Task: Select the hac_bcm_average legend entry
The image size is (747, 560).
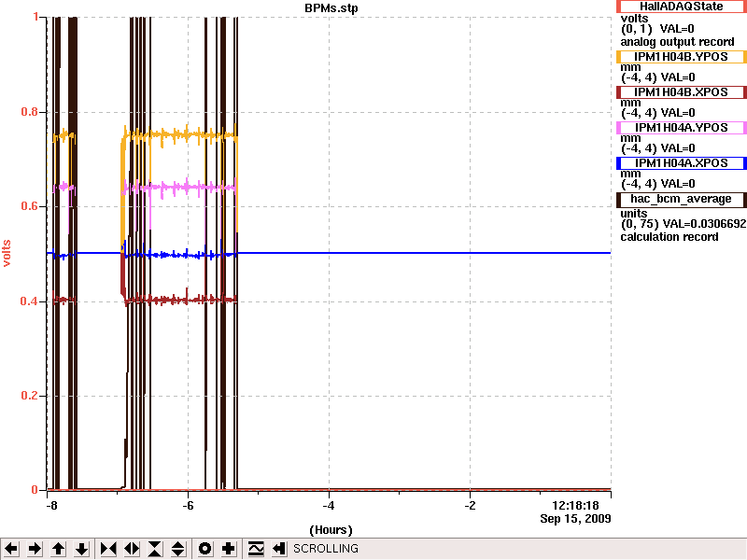Action: pyautogui.click(x=682, y=199)
